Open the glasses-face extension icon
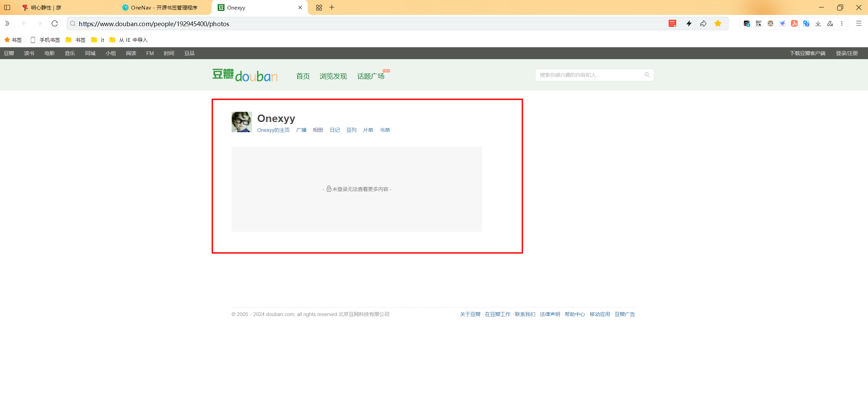This screenshot has height=418, width=868. (x=771, y=23)
